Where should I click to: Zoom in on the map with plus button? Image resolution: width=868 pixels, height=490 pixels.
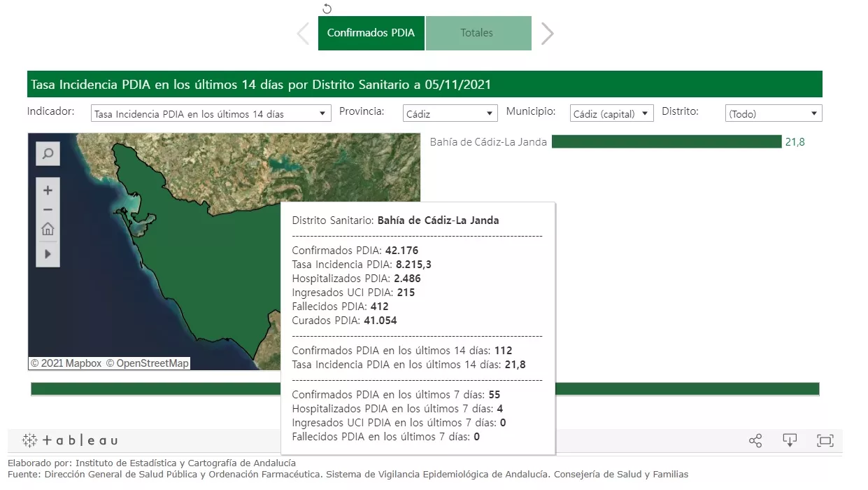pyautogui.click(x=48, y=190)
